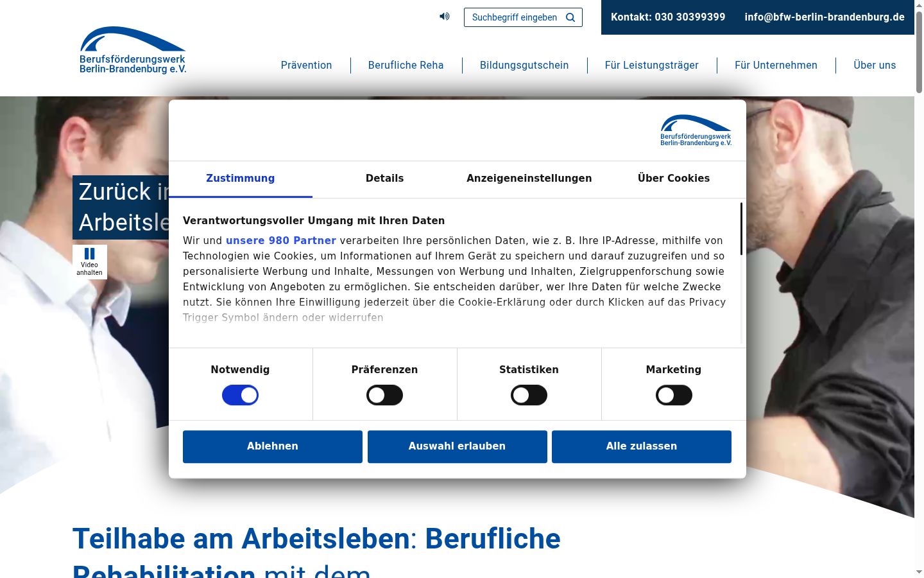Click the search magnifier icon

(x=570, y=17)
